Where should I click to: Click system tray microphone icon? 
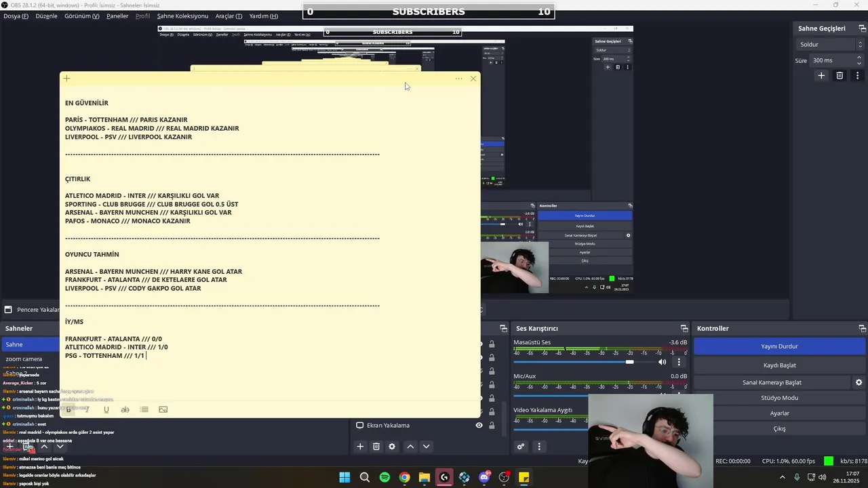pyautogui.click(x=797, y=477)
